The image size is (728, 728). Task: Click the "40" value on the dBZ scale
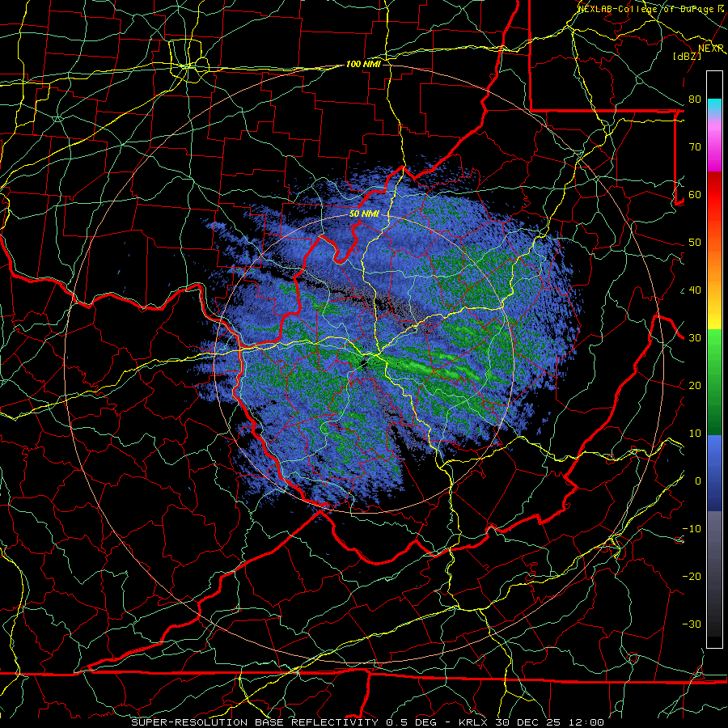[x=695, y=290]
